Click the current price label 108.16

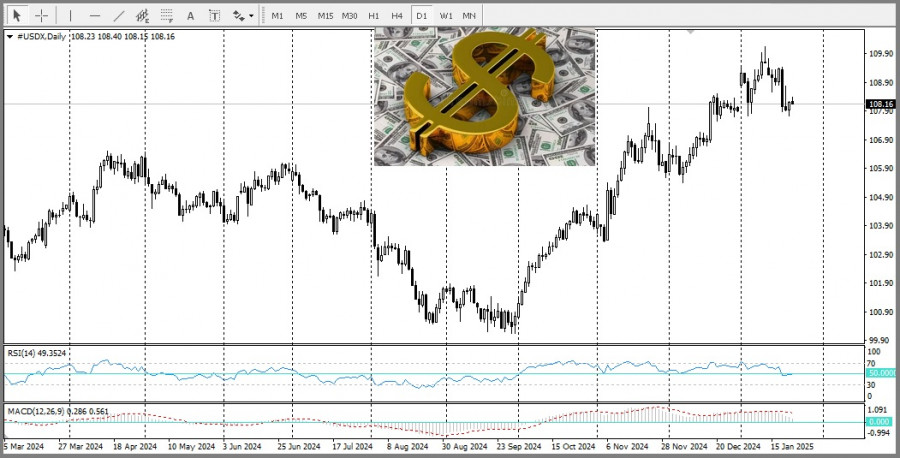pyautogui.click(x=881, y=104)
